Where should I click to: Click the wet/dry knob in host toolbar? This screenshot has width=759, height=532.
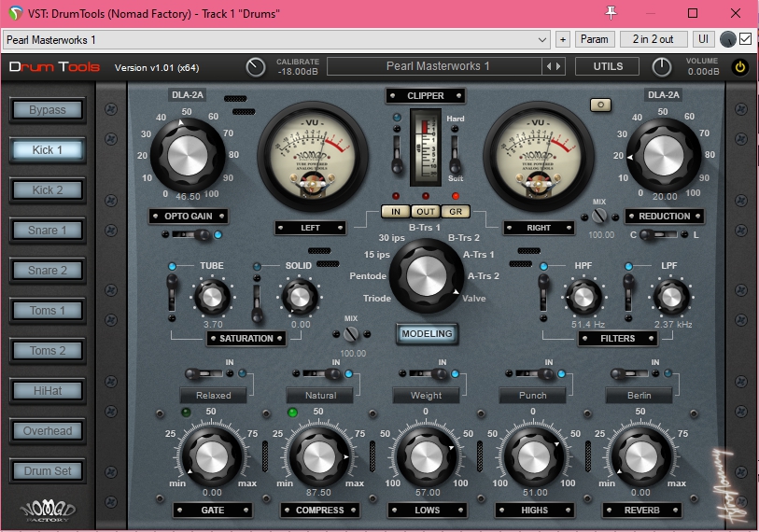click(727, 40)
